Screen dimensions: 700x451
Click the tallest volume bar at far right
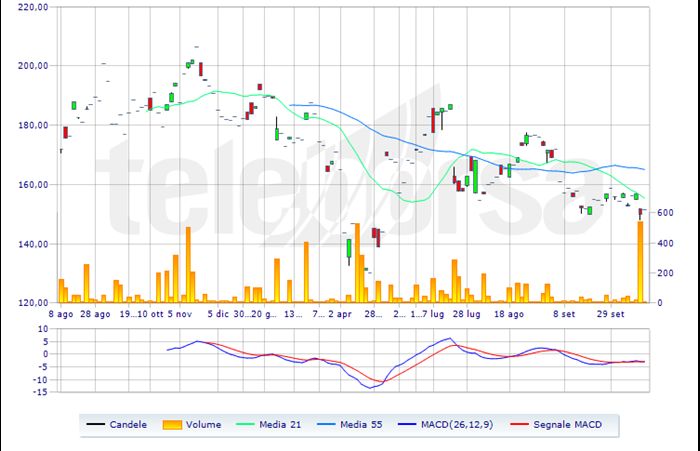click(x=640, y=262)
